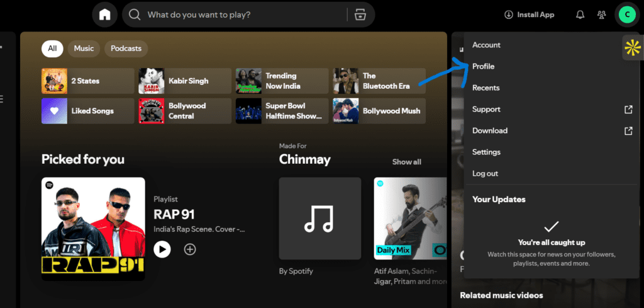Open Support external link icon
Screen dimensions: 644x308
click(628, 110)
